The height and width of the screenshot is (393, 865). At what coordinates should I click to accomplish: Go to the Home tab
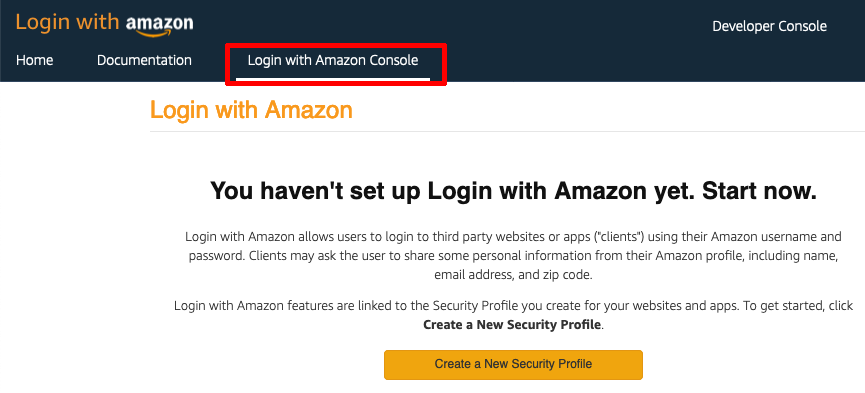click(35, 60)
